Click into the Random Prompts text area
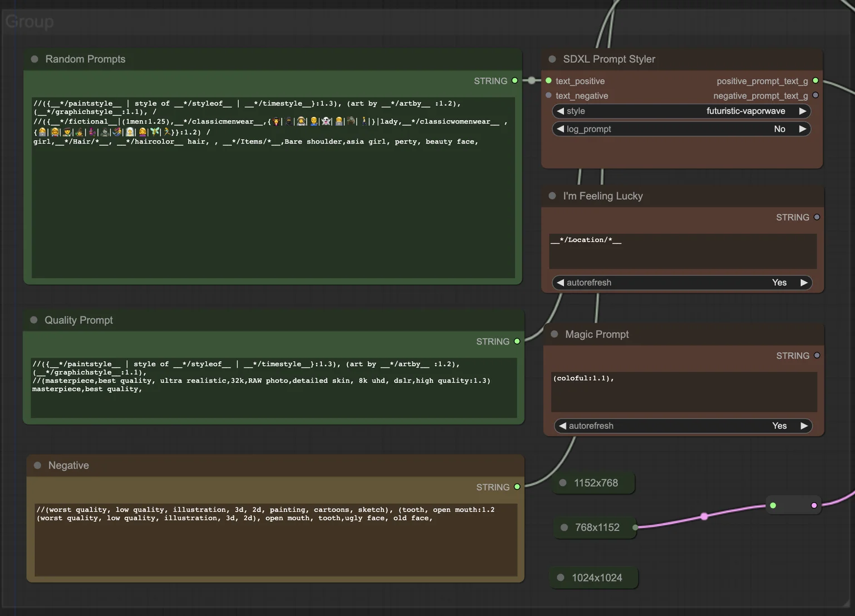This screenshot has height=616, width=855. tap(273, 188)
